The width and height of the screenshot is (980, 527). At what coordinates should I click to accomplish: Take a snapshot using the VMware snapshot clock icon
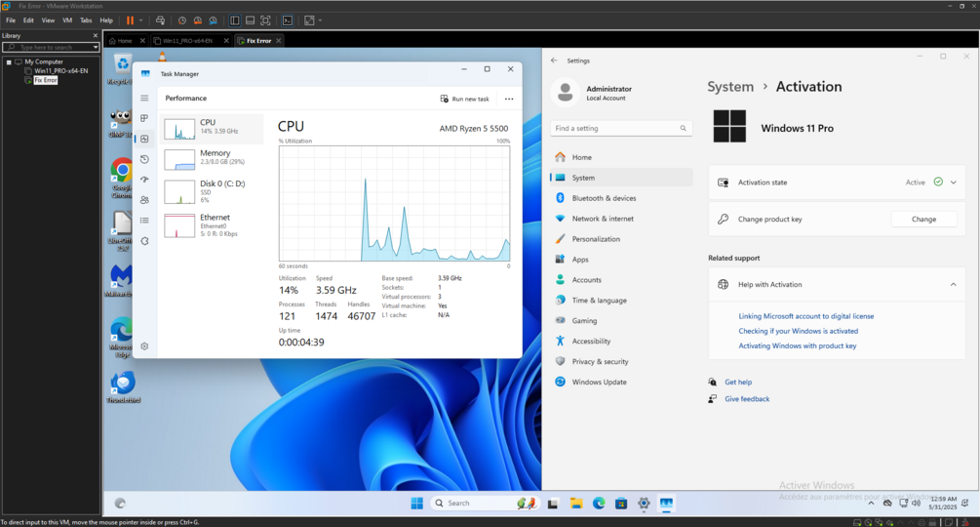tap(182, 20)
